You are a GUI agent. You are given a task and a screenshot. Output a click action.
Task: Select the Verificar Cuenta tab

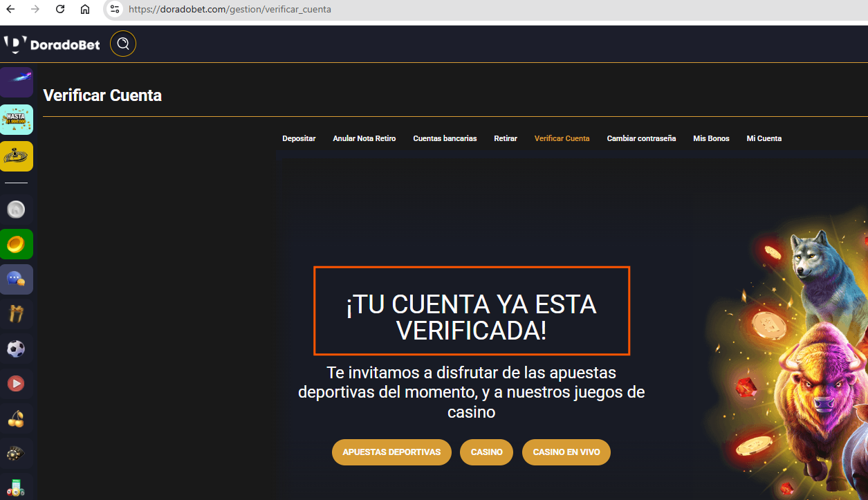pos(562,138)
